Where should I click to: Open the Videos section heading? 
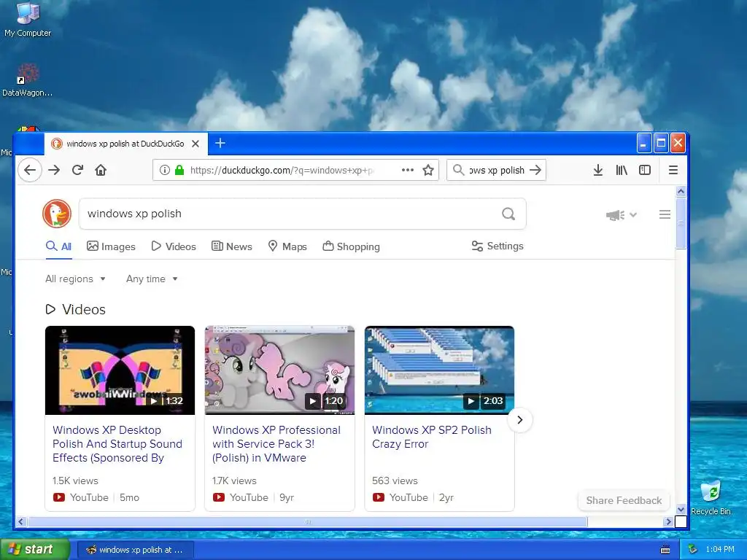[x=75, y=309]
